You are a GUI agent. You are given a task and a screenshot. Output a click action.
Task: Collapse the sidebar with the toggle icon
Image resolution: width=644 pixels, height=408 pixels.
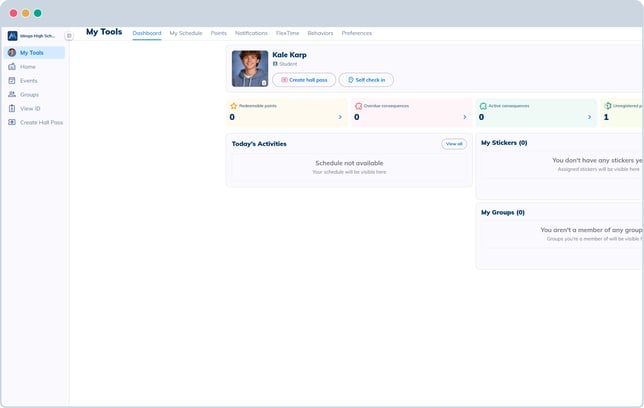pos(69,36)
